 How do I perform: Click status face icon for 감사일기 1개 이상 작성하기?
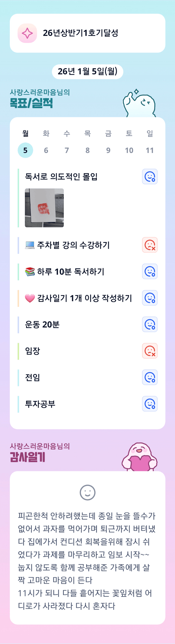pyautogui.click(x=150, y=298)
